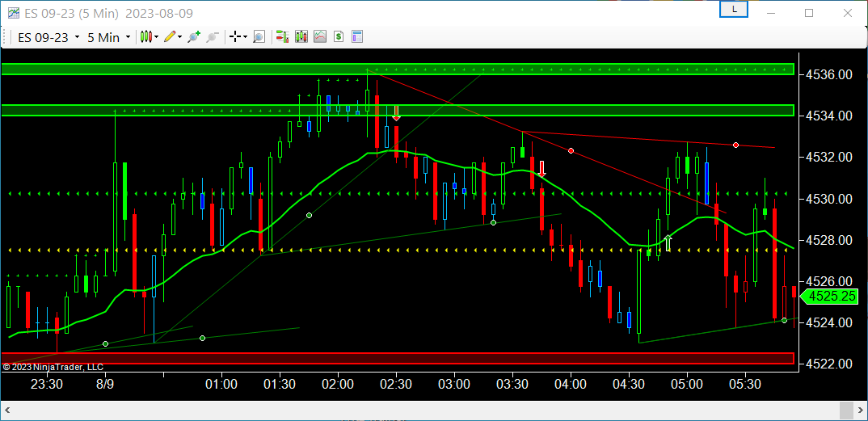Click the 01:00 time axis label
The image size is (868, 421).
tap(221, 383)
